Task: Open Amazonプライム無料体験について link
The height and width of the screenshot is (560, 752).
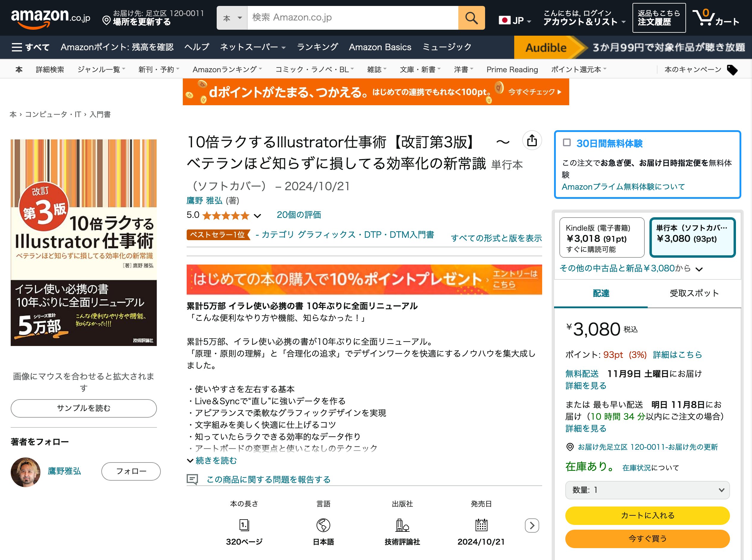Action: [623, 187]
